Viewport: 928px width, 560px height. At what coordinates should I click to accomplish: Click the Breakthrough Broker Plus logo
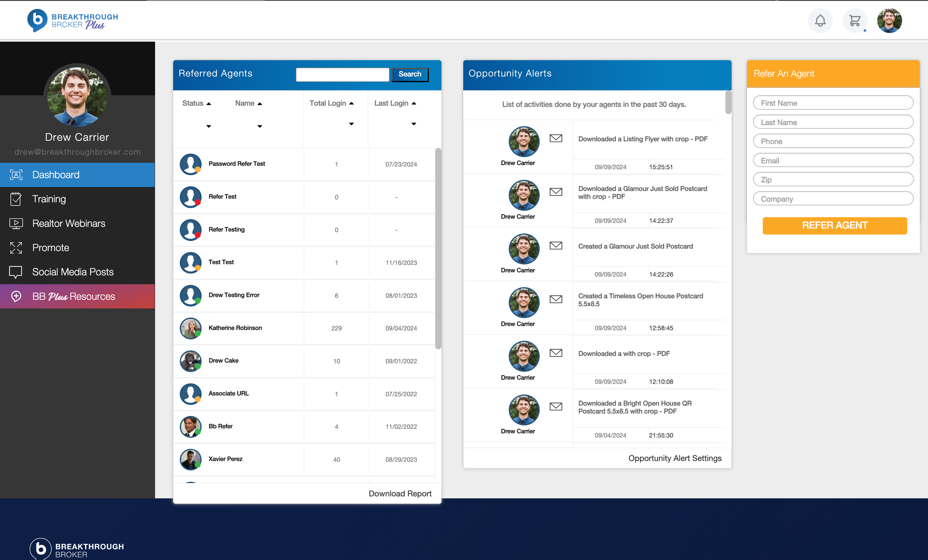pyautogui.click(x=73, y=21)
